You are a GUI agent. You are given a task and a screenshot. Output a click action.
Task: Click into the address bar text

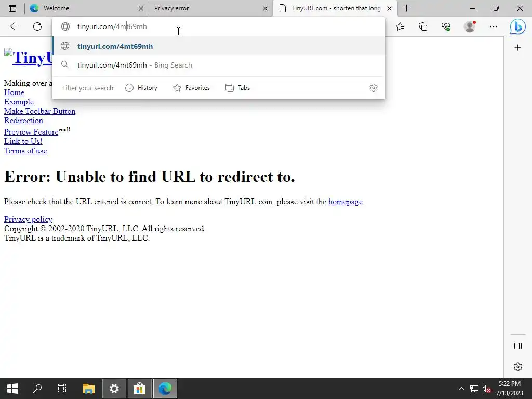coord(112,26)
